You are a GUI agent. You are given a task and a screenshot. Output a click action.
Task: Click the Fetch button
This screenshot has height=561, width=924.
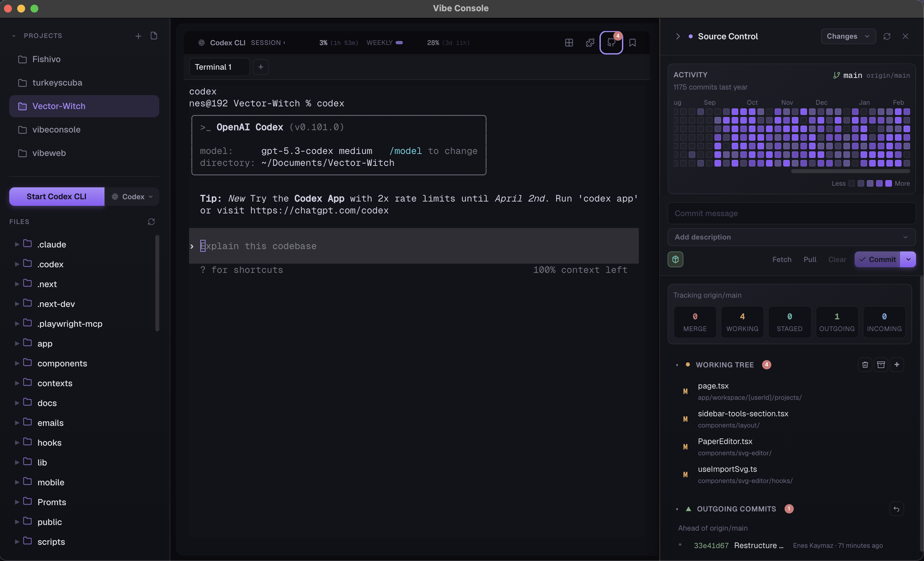tap(782, 259)
